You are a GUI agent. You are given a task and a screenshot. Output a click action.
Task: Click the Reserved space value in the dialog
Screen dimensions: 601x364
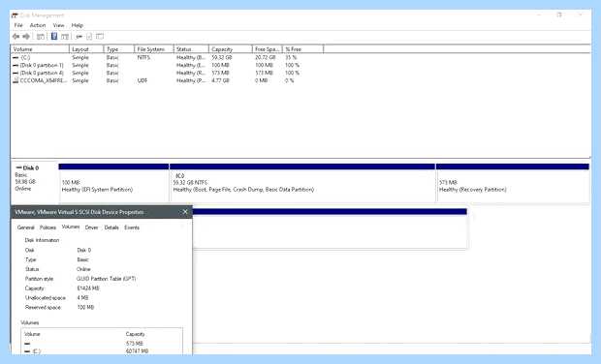tap(85, 307)
